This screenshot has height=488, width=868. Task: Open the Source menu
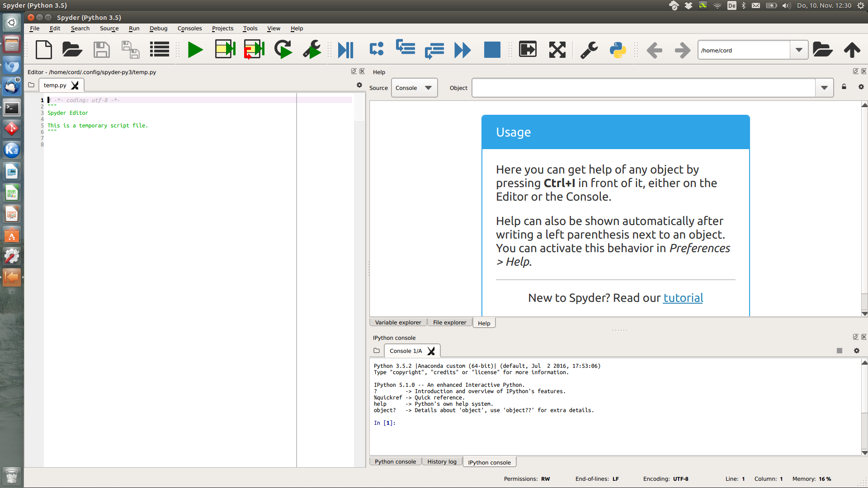coord(109,28)
